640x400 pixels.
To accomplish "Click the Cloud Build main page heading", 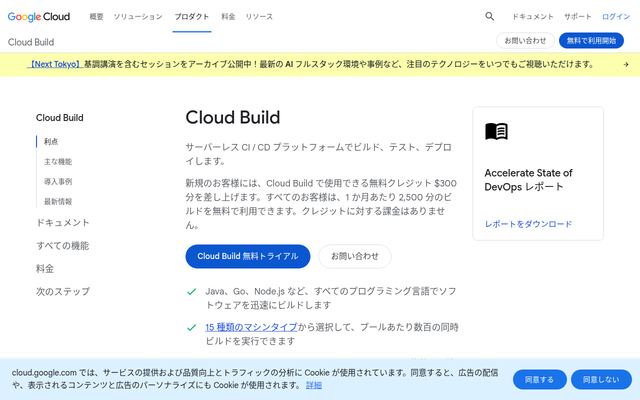I will point(233,118).
